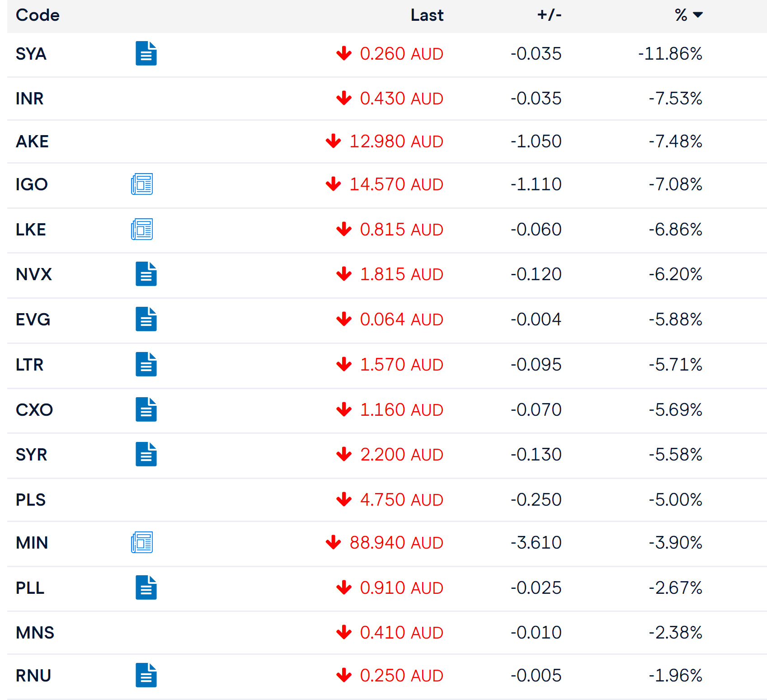Open the SYA announcement document icon
Screen dimensions: 767x700
click(146, 53)
